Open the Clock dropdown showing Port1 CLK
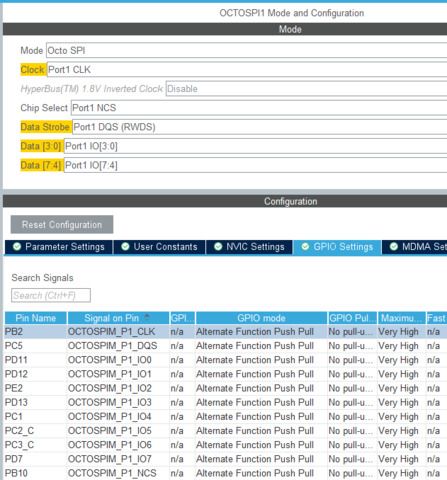Screen dimensions: 447x480 pyautogui.click(x=247, y=70)
